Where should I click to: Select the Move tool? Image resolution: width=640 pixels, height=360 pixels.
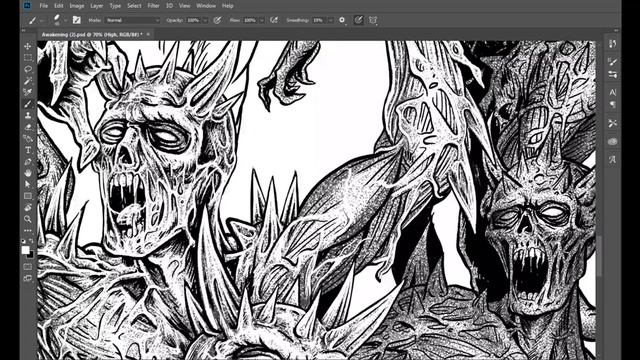28,46
